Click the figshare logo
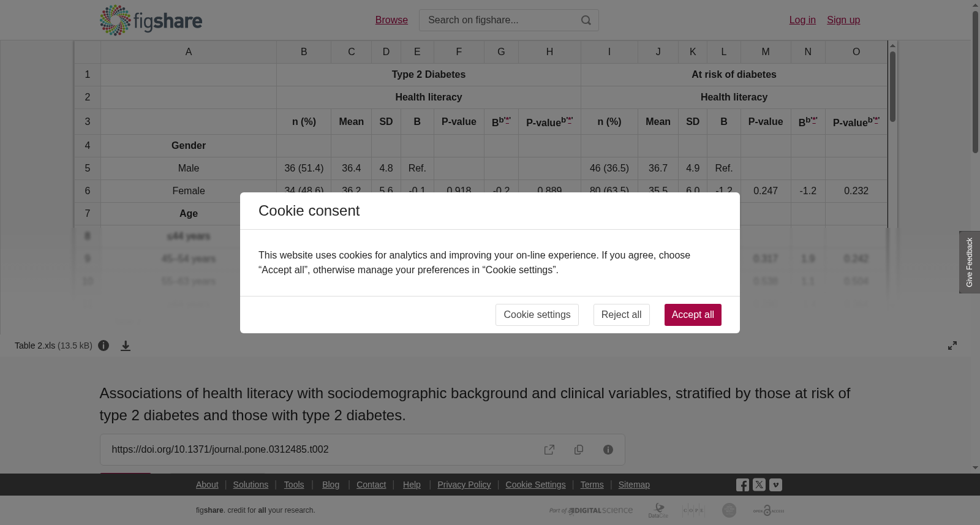Viewport: 980px width, 525px height. (151, 20)
